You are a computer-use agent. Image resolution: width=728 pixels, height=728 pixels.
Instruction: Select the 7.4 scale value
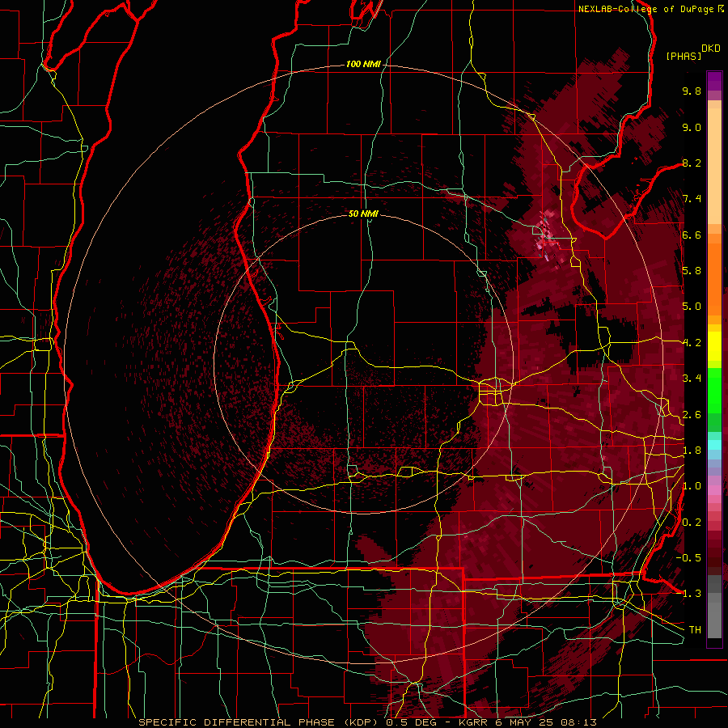[x=692, y=199]
